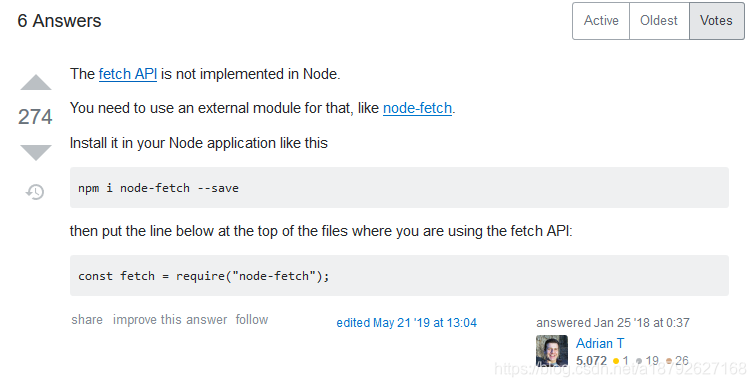The height and width of the screenshot is (387, 756).
Task: Click the share link under the answer
Action: coord(87,320)
